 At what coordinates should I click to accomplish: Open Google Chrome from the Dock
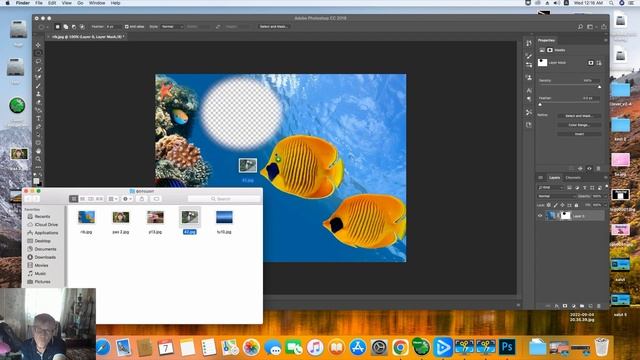(x=400, y=347)
